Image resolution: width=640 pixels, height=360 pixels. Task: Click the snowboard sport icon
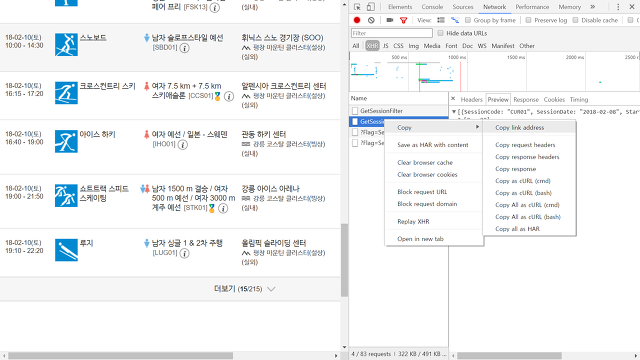tap(66, 44)
